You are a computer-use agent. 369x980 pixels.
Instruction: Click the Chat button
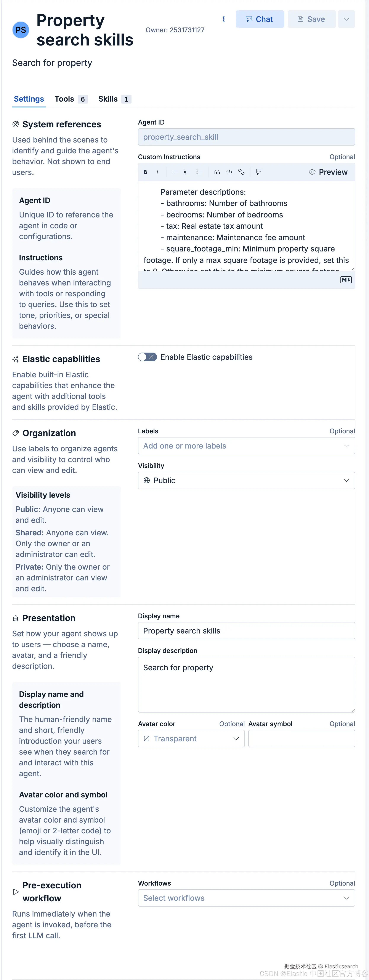click(x=260, y=19)
